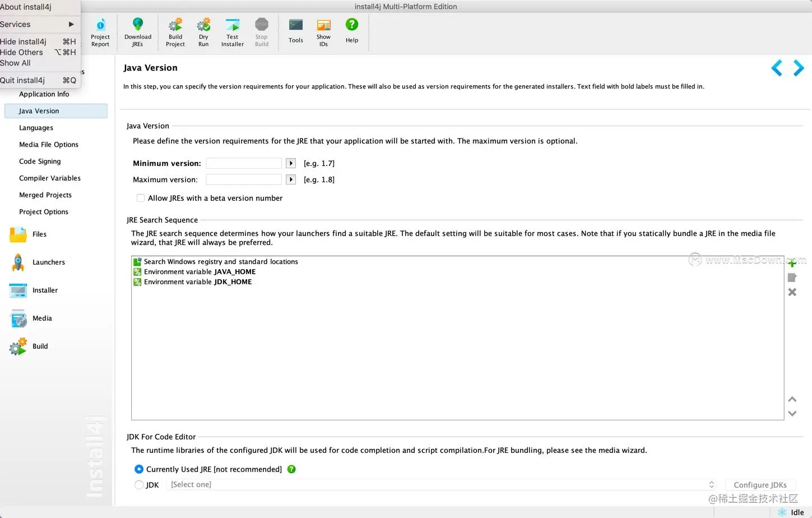The height and width of the screenshot is (518, 812).
Task: Expand the Services submenu
Action: coord(39,24)
